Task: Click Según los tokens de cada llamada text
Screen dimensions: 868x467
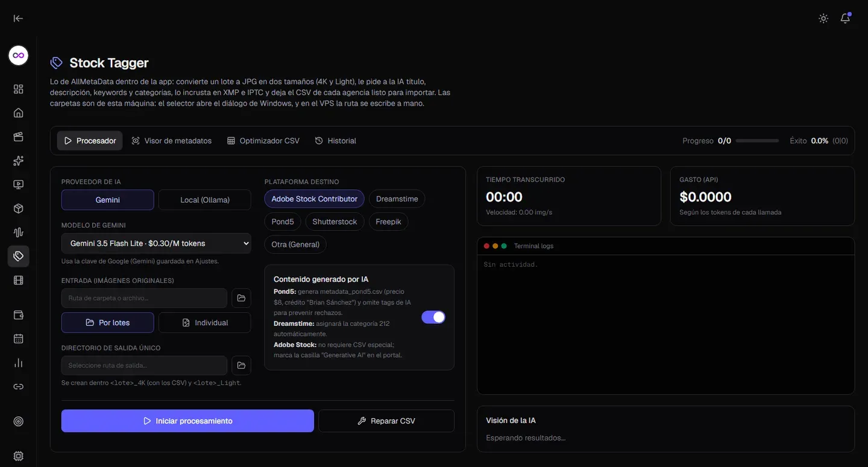Action: click(730, 212)
